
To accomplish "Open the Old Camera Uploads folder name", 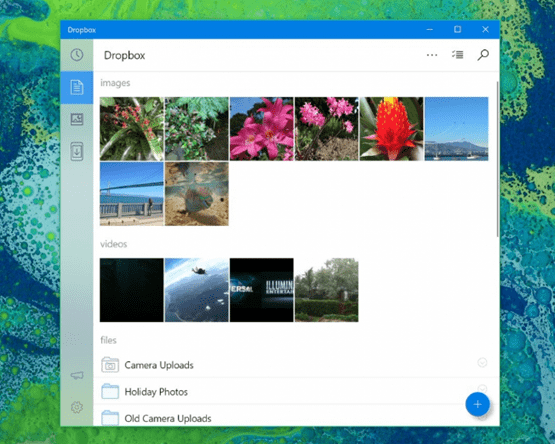I will click(168, 418).
